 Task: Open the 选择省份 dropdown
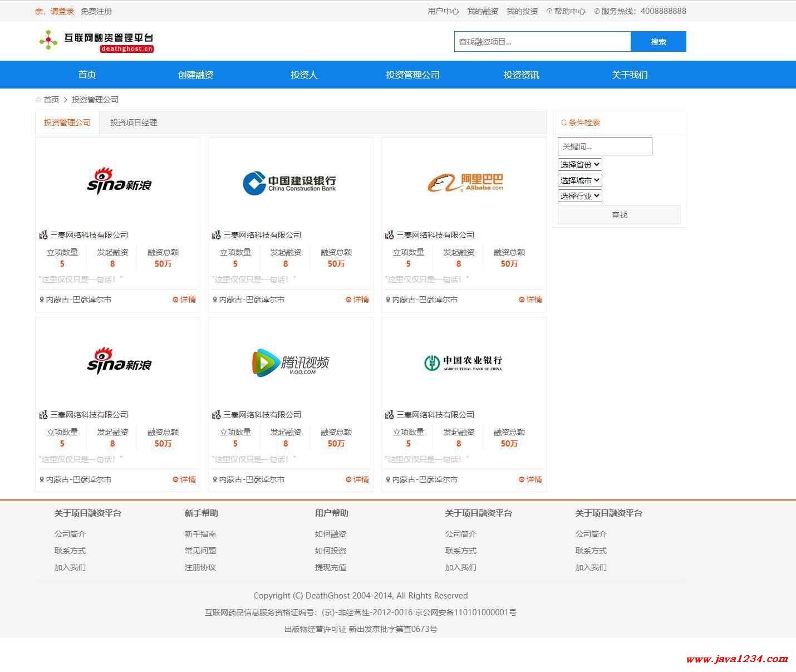point(579,165)
